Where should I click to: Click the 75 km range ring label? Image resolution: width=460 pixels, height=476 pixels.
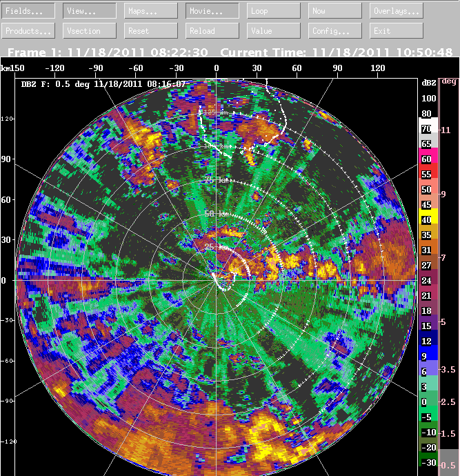217,180
